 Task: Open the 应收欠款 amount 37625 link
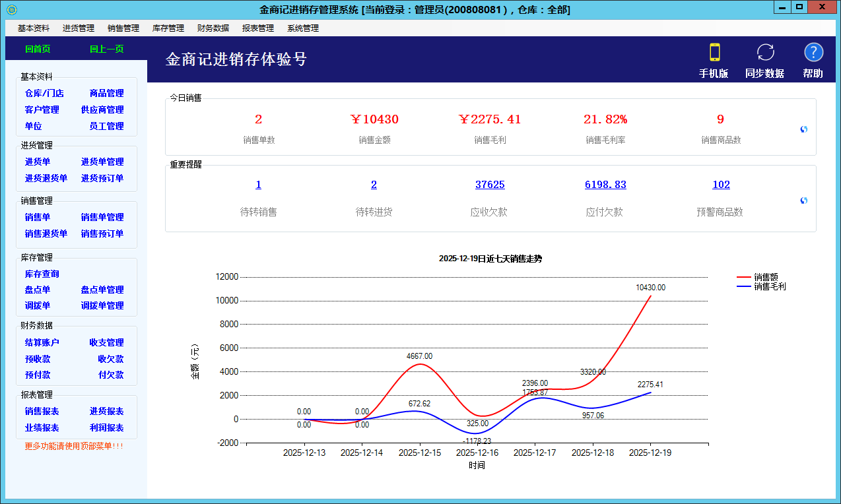click(490, 185)
